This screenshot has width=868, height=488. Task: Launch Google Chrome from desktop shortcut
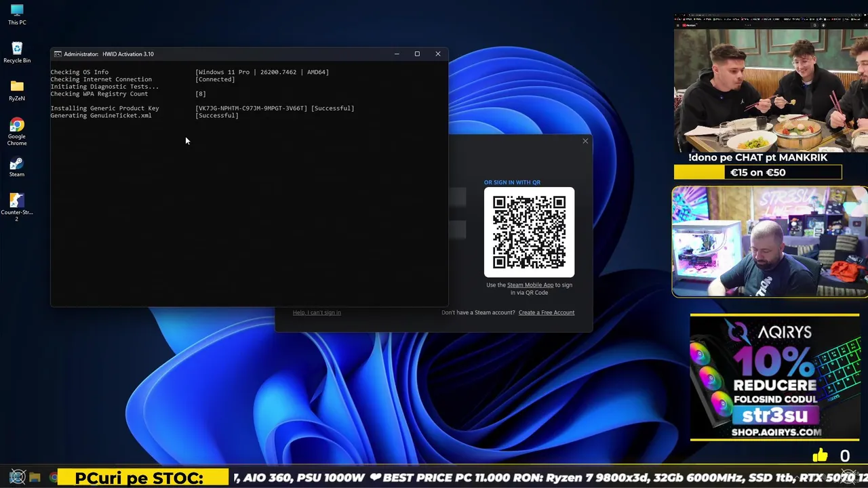[17, 132]
